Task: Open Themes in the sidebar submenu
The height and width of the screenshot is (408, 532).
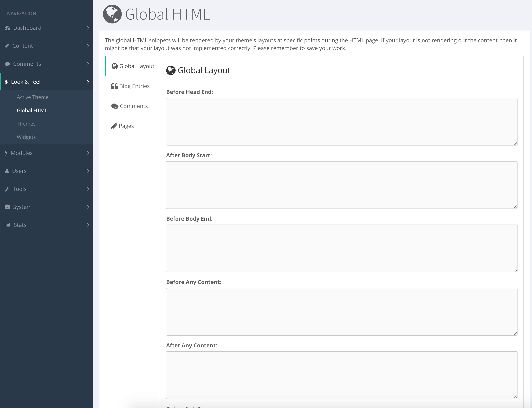Action: [26, 124]
